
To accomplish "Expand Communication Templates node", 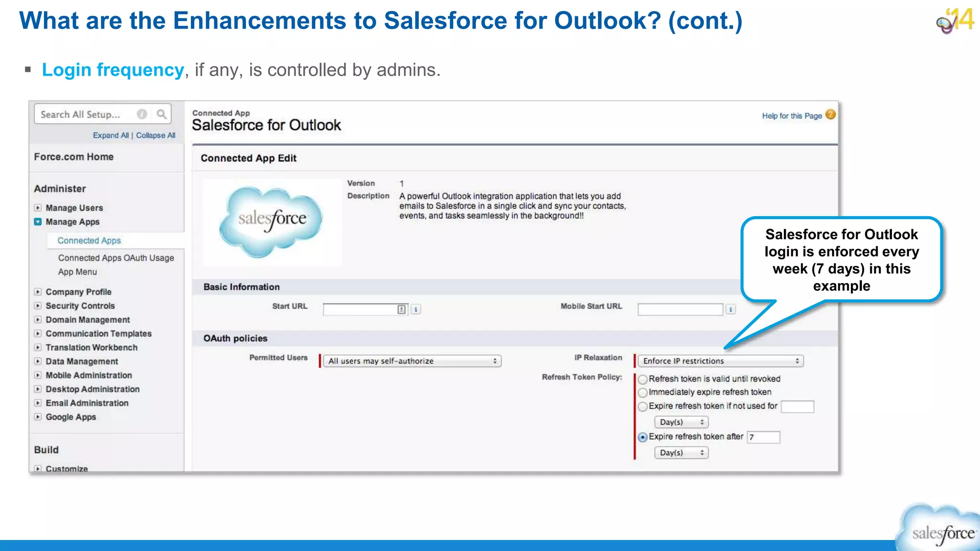I will (x=38, y=333).
